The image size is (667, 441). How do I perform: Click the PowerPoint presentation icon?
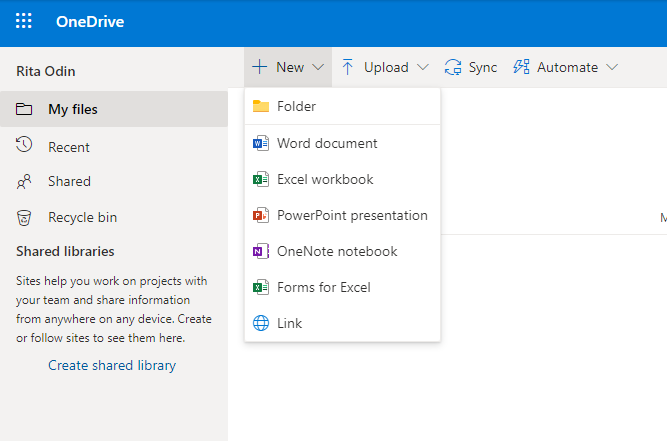click(261, 216)
